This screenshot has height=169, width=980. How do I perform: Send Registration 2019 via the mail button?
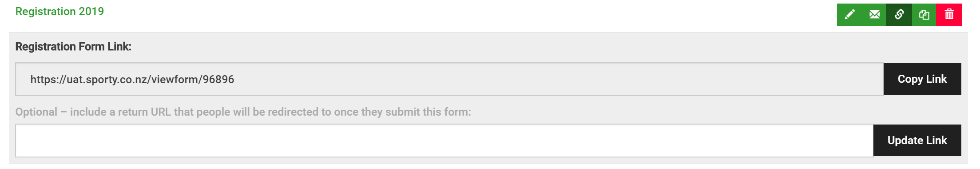tap(874, 15)
